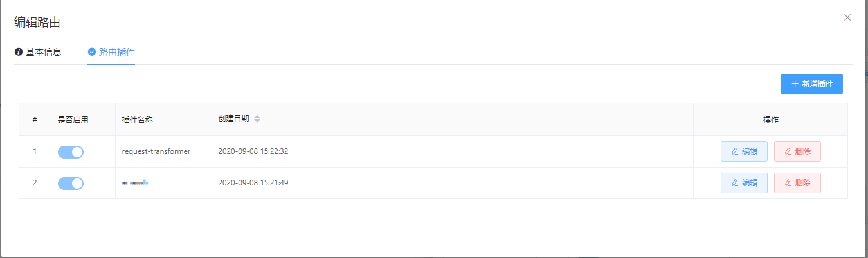Click the delete icon in row 2 删除
The width and height of the screenshot is (868, 258).
tap(788, 183)
